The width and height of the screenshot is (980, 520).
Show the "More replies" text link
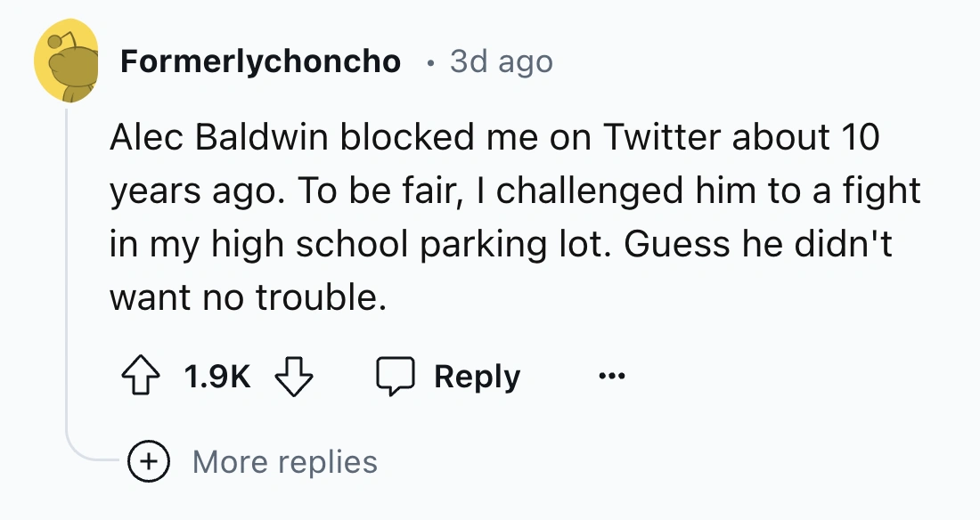pos(285,461)
